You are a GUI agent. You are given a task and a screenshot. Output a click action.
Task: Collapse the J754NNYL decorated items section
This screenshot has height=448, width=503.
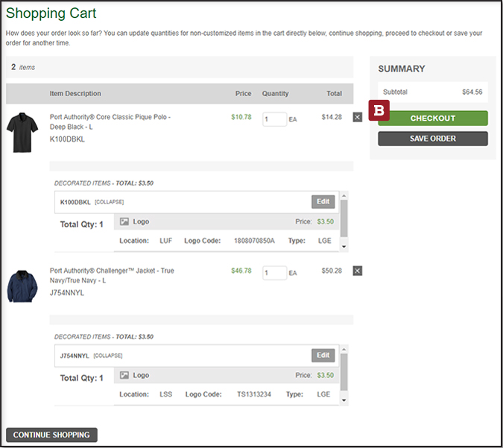(x=109, y=356)
